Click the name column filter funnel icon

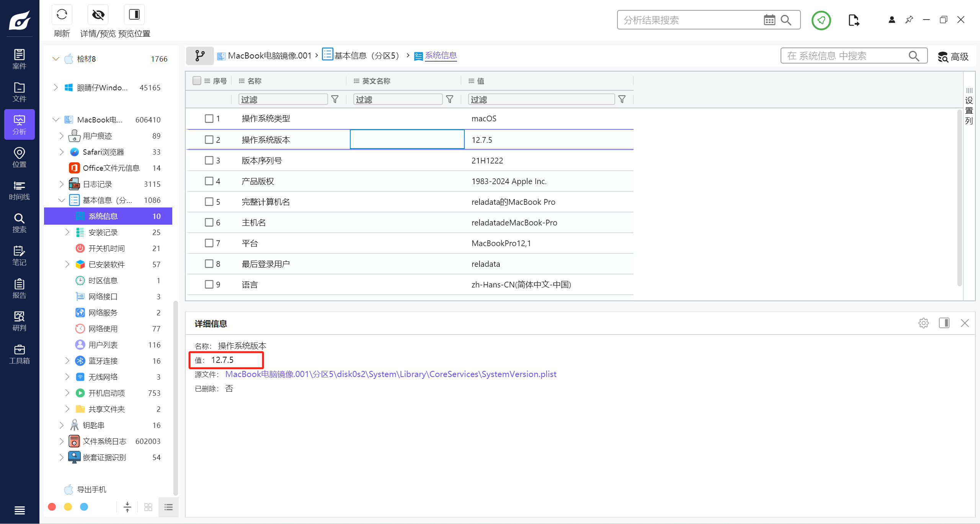(x=335, y=100)
